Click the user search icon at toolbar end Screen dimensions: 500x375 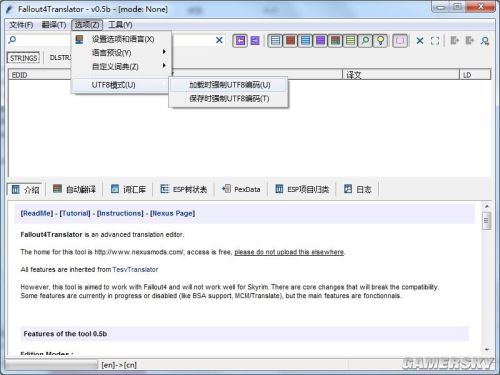pos(485,41)
